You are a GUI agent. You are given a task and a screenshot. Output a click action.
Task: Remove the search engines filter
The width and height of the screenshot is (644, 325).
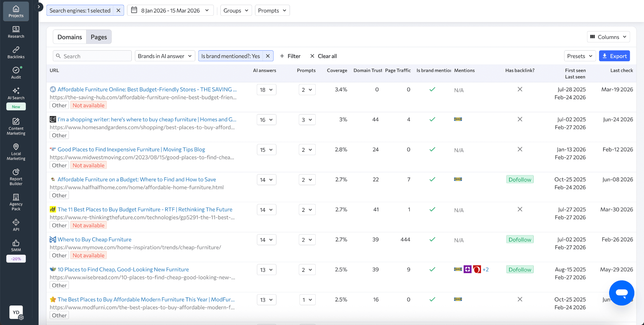tap(118, 10)
